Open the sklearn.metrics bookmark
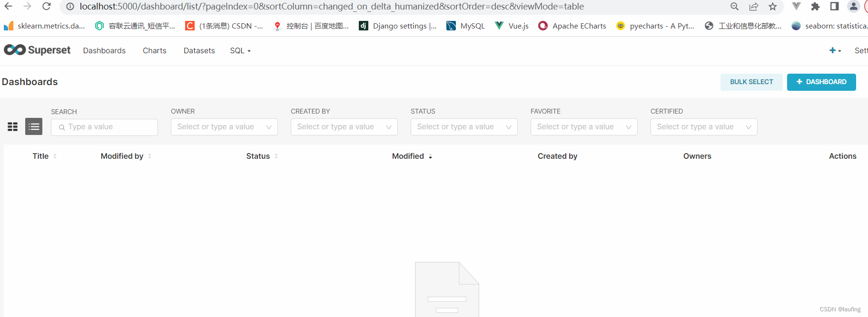Image resolution: width=868 pixels, height=317 pixels. pos(44,26)
